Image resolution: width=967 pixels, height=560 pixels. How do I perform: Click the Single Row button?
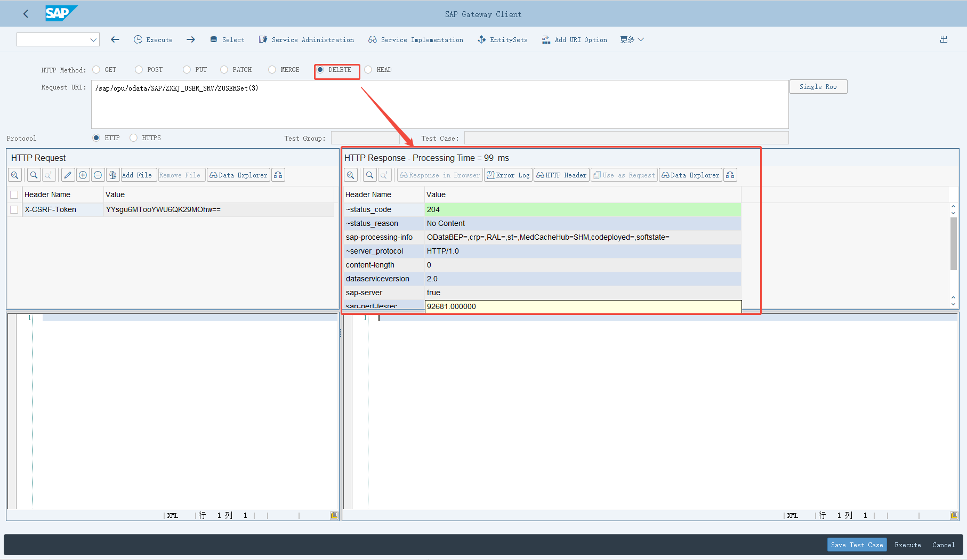click(818, 86)
